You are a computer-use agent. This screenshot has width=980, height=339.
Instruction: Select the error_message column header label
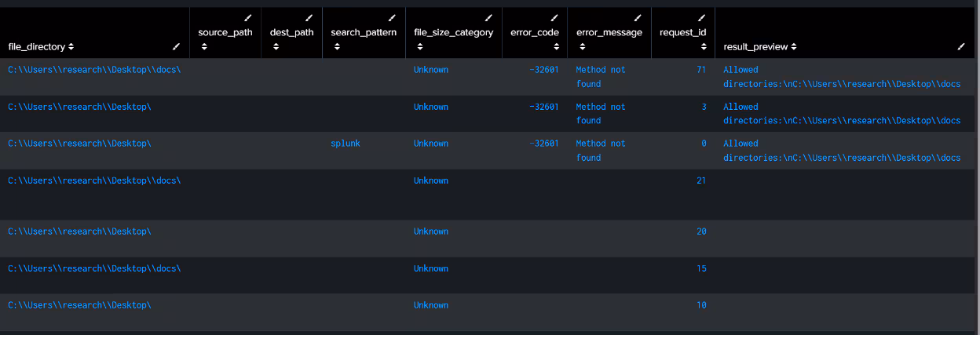point(609,32)
